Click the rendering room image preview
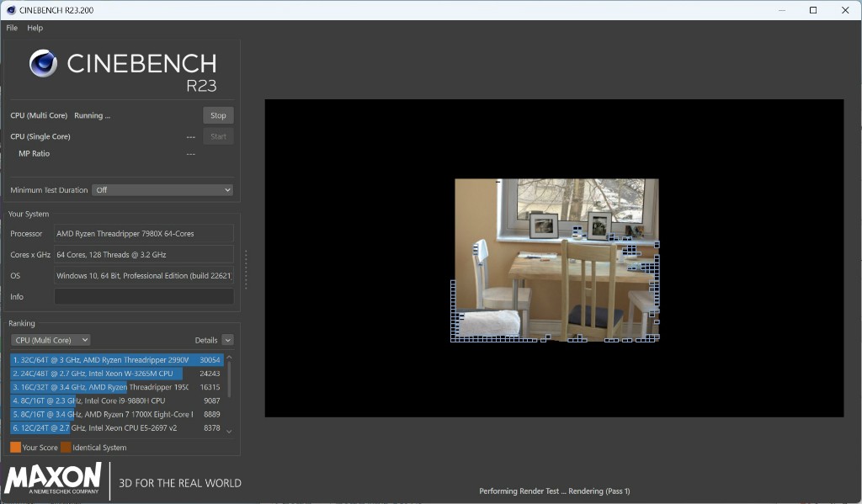 556,259
